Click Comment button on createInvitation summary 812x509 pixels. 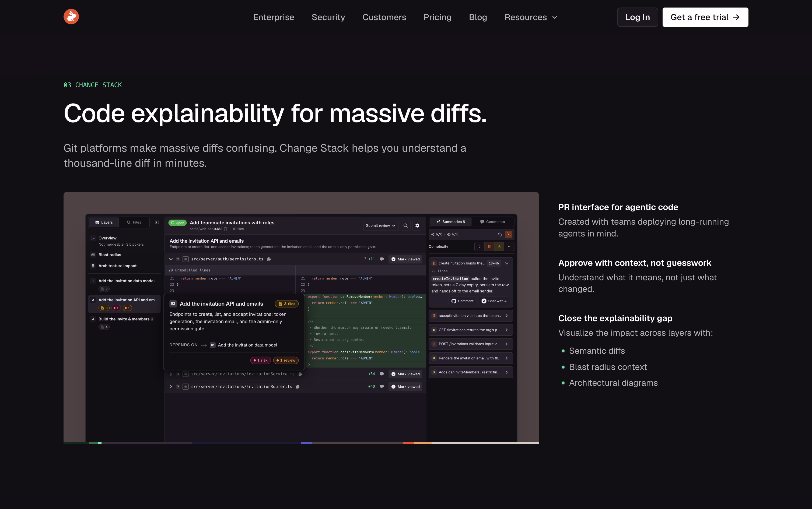coord(463,301)
